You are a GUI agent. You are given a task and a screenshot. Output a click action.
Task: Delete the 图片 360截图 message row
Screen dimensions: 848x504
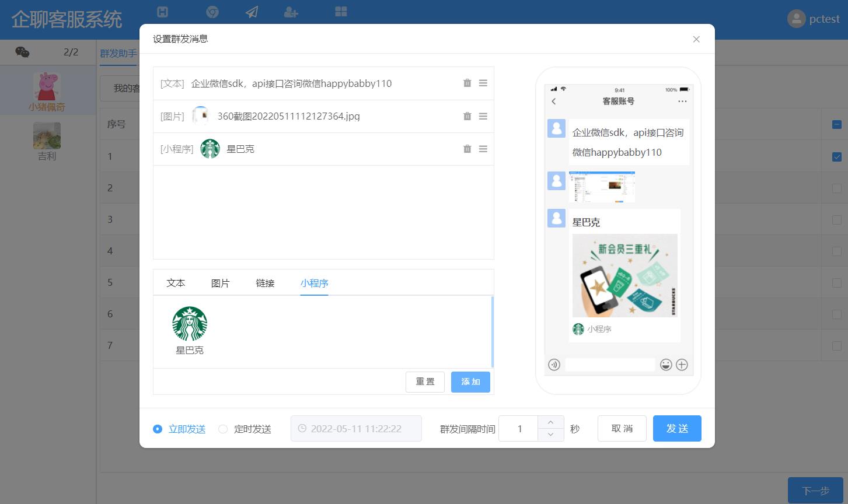click(467, 116)
